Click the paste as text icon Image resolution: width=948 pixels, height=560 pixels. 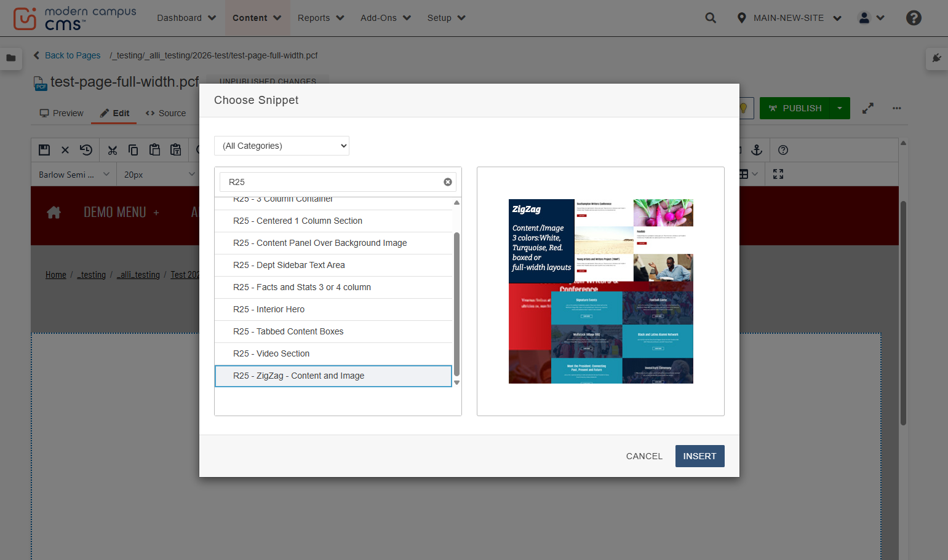176,150
